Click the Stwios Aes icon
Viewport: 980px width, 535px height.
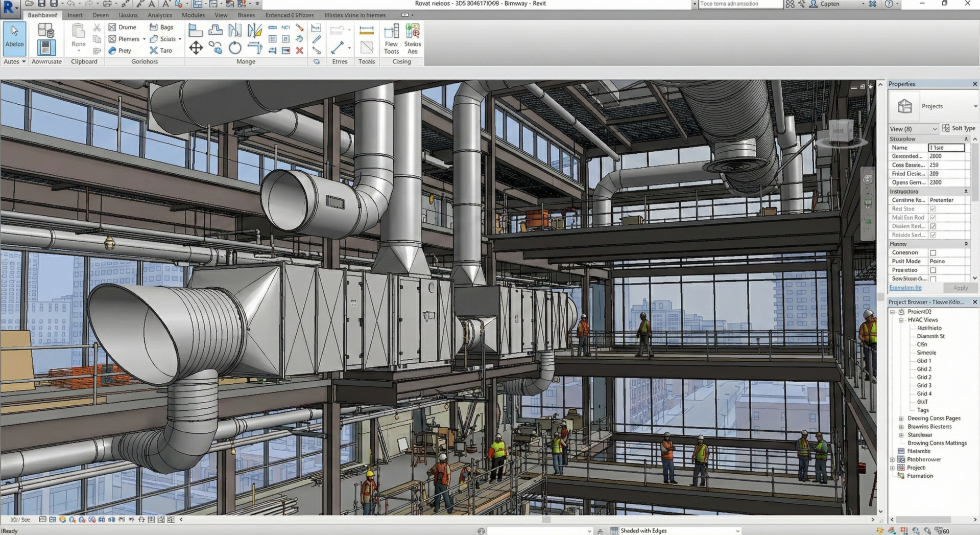[x=412, y=39]
